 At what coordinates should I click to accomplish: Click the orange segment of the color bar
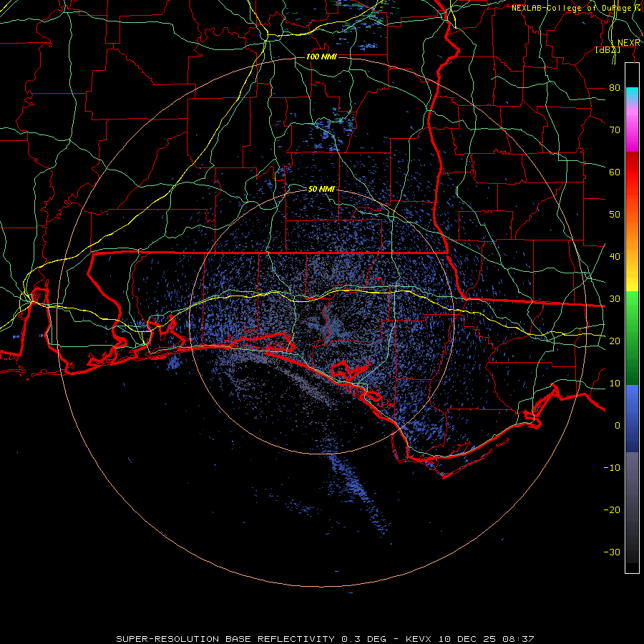[x=632, y=234]
